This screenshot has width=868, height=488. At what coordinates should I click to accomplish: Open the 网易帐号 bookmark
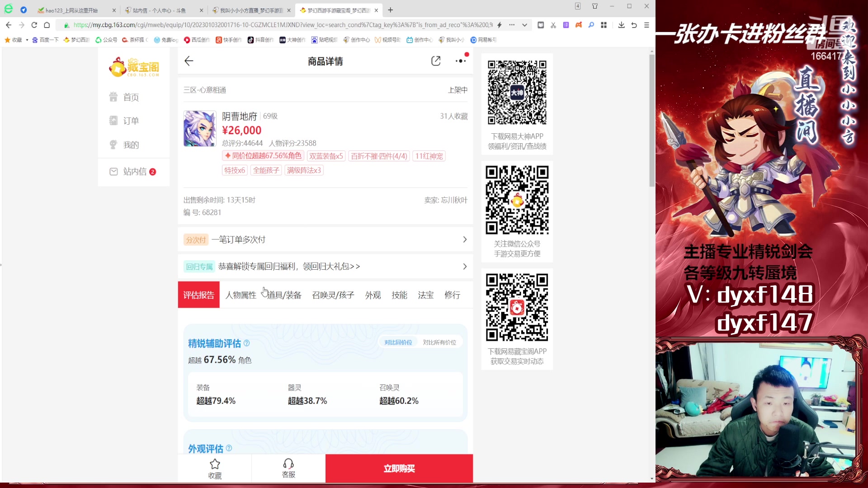coord(483,40)
